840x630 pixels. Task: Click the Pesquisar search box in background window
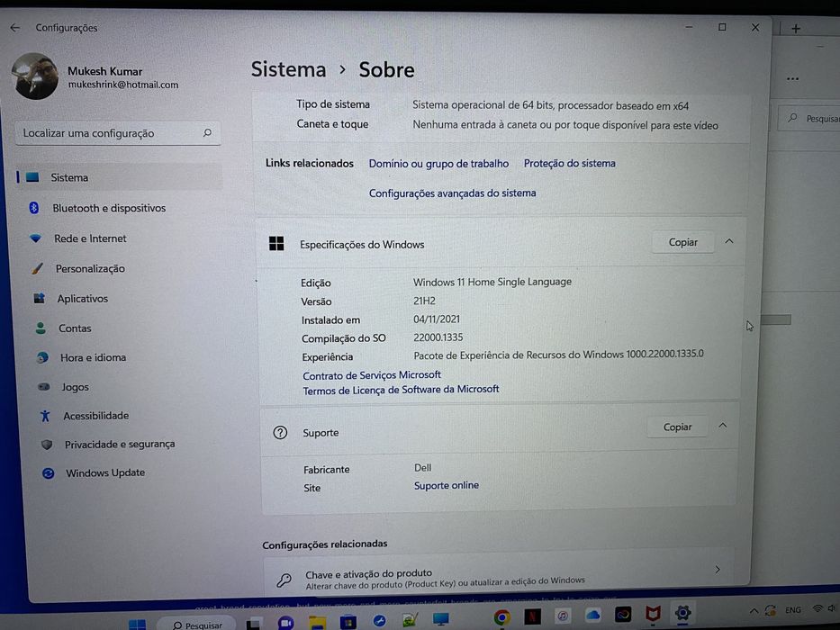pyautogui.click(x=808, y=119)
